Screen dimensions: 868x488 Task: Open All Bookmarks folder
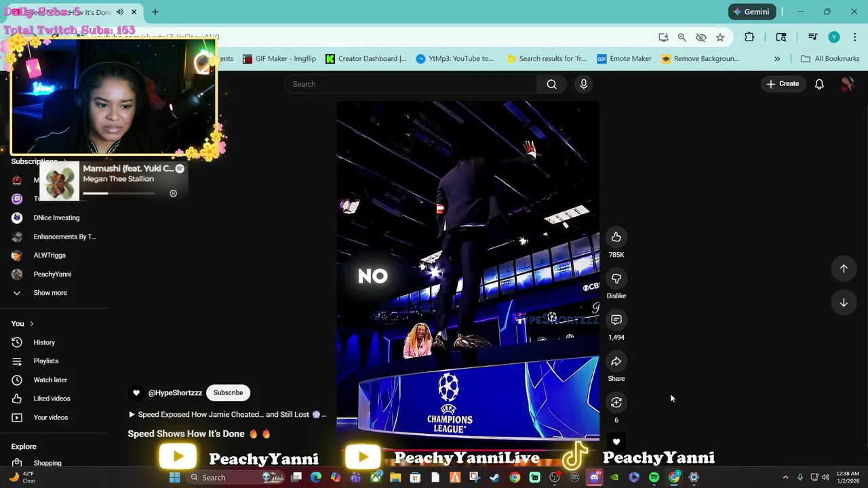[x=830, y=59]
